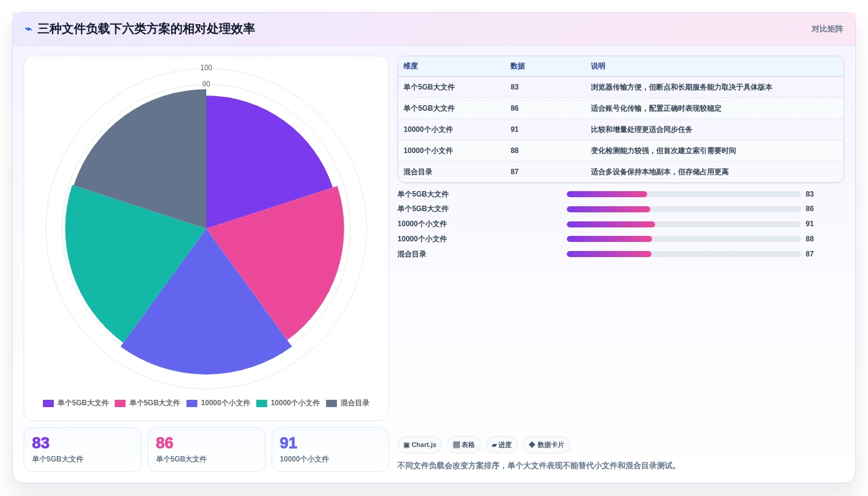Toggle the purple 单个5GB大文件 legend swatch
The image size is (868, 496).
point(48,403)
